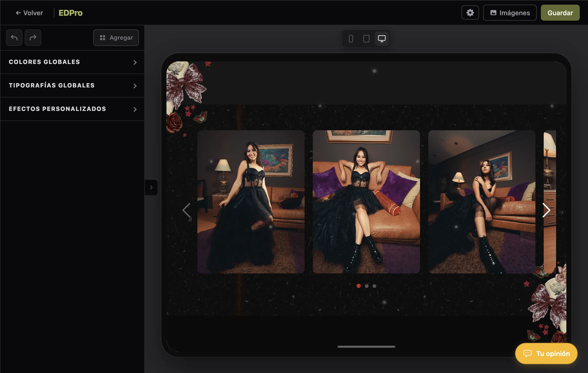This screenshot has width=588, height=373.
Task: Go to previous carousel slide
Action: click(x=187, y=210)
